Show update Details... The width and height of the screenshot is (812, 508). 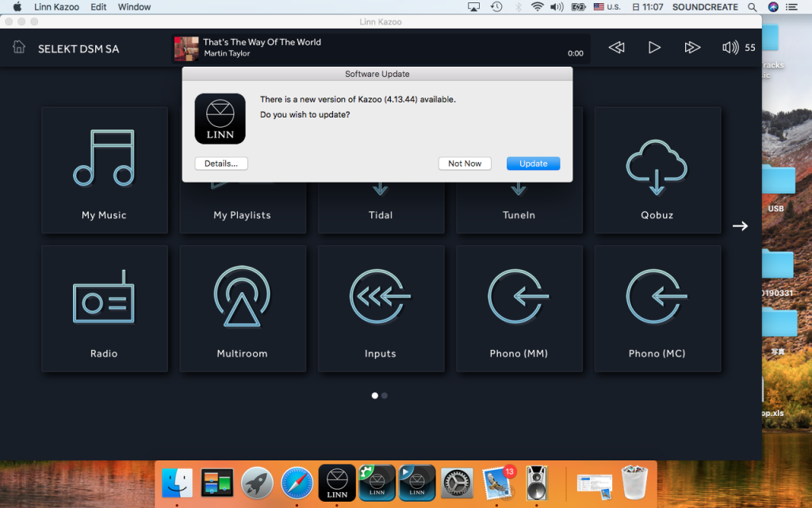coord(221,164)
